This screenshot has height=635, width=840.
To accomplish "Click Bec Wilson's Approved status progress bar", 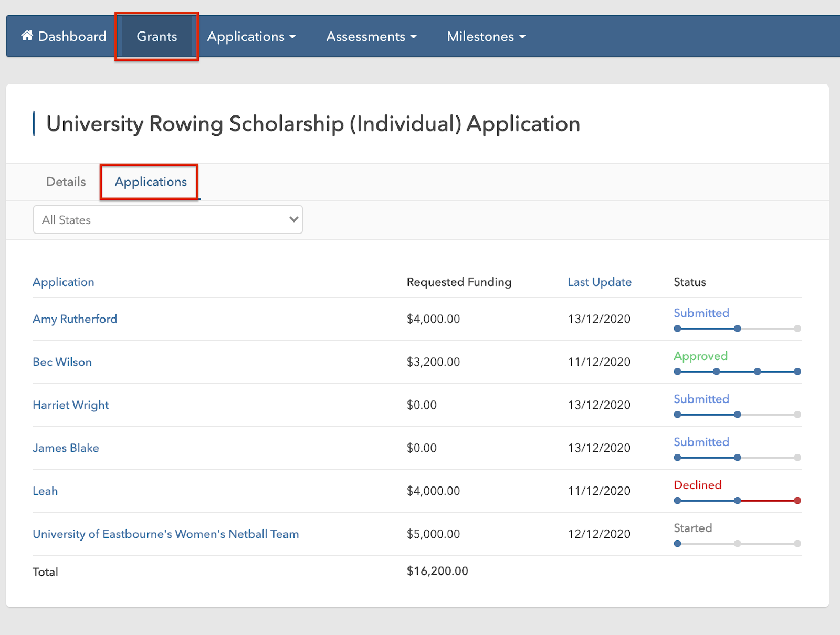I will (737, 372).
